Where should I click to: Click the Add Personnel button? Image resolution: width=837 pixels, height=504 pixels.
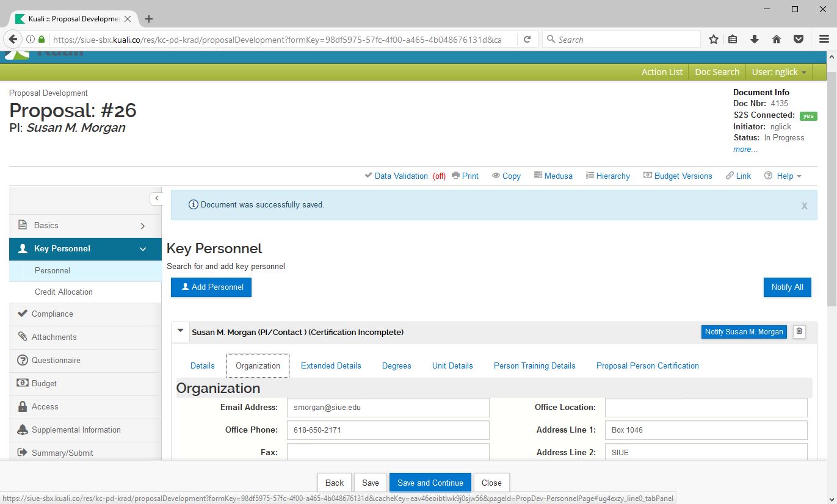tap(211, 287)
